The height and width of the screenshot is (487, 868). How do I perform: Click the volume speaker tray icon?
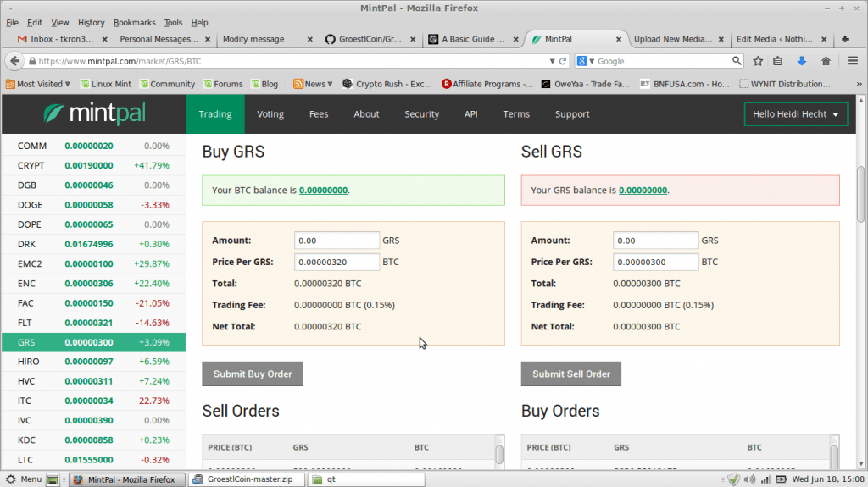749,479
